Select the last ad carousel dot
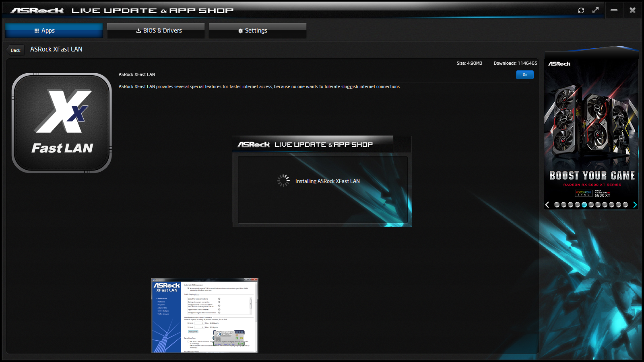644x362 pixels. [625, 205]
